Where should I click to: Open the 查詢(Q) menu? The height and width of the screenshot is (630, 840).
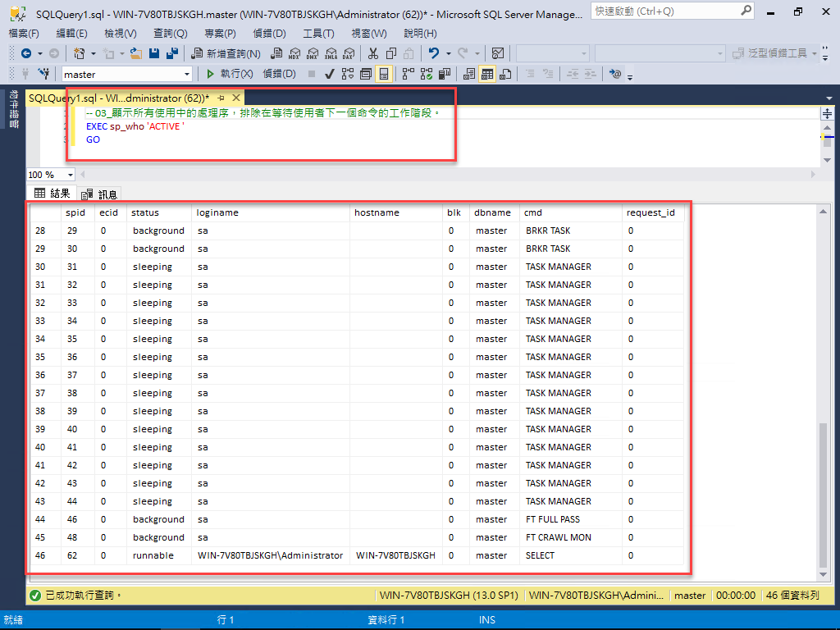pyautogui.click(x=171, y=33)
